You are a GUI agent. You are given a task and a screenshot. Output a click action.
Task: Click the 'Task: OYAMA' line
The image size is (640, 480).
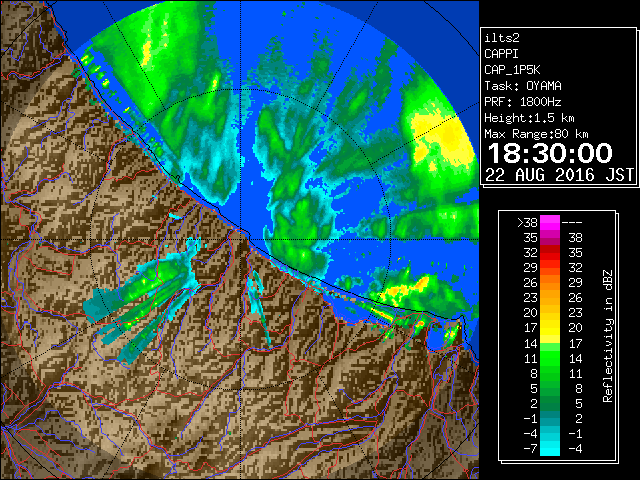(x=523, y=86)
